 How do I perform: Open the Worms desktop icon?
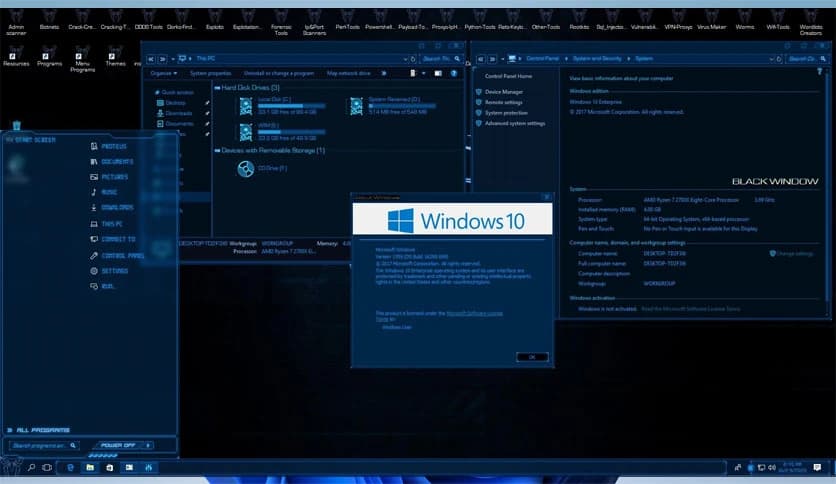pyautogui.click(x=745, y=20)
